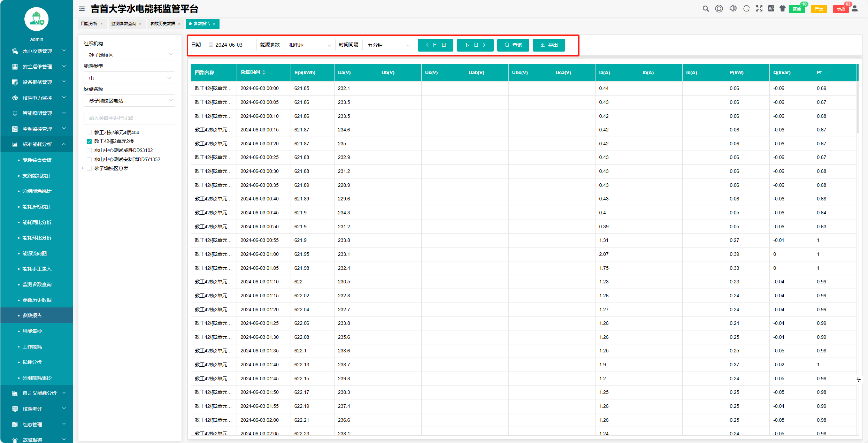The image size is (868, 443).
Task: Enter fullscreen with the expand arrows icon
Action: (x=759, y=9)
